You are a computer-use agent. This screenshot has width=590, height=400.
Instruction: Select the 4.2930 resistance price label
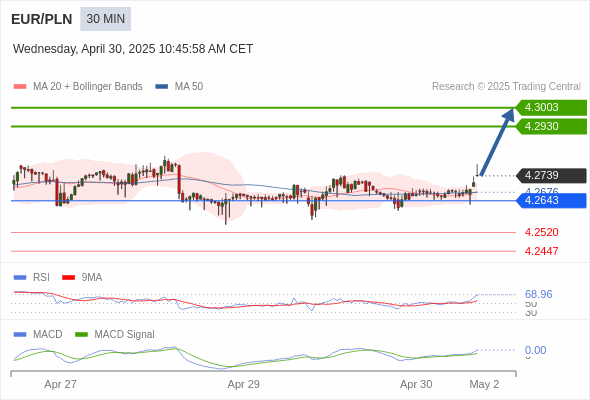coord(551,126)
